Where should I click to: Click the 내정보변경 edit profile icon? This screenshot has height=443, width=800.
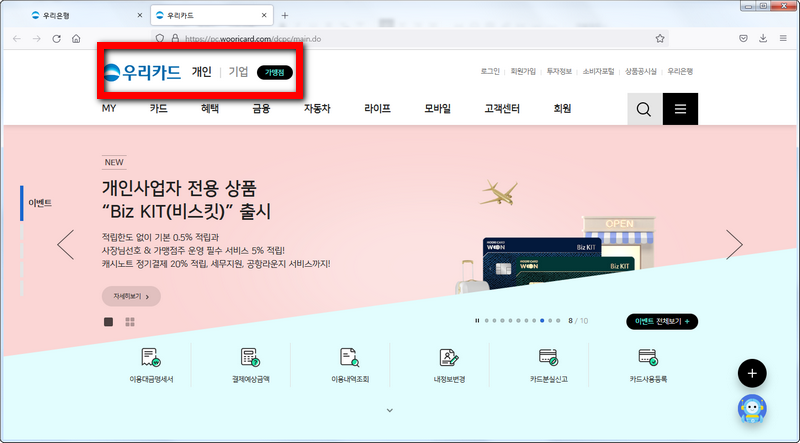coord(449,358)
